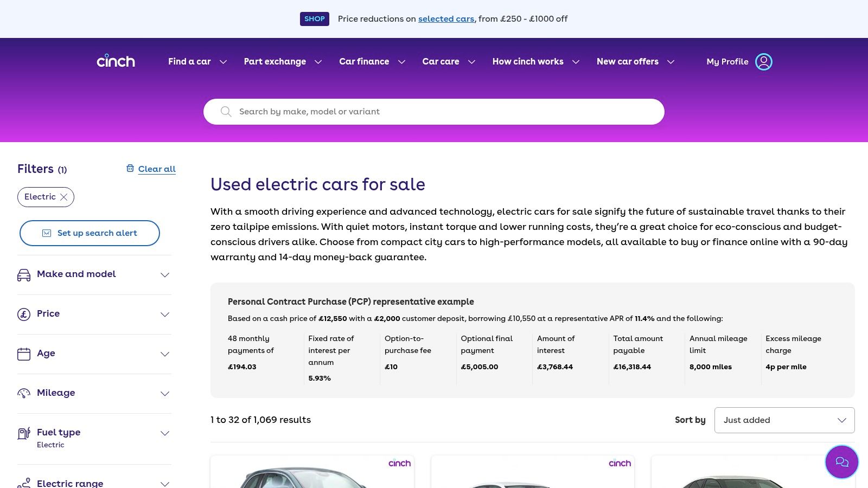Viewport: 868px width, 488px height.
Task: Open the live chat bubble icon
Action: (841, 462)
